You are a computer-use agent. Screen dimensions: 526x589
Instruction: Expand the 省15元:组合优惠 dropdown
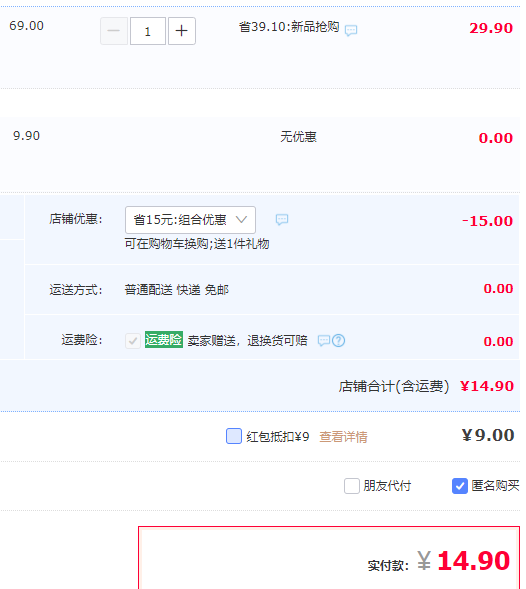pos(190,220)
